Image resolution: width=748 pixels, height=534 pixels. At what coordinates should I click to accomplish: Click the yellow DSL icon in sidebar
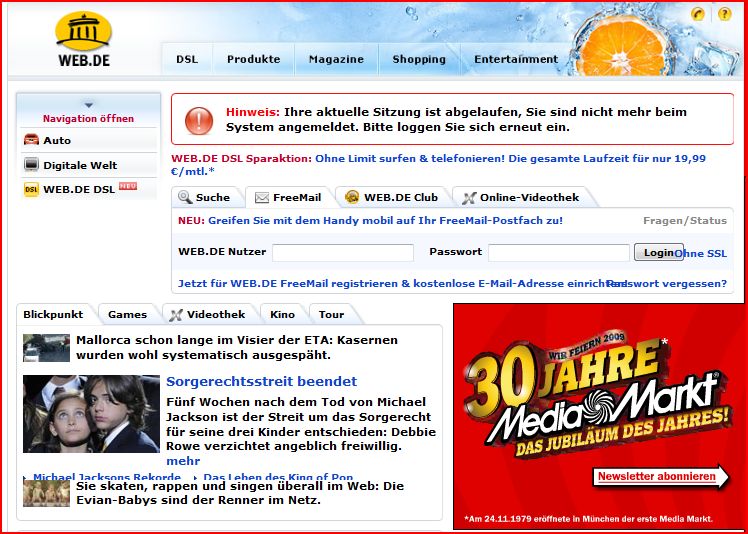click(31, 189)
